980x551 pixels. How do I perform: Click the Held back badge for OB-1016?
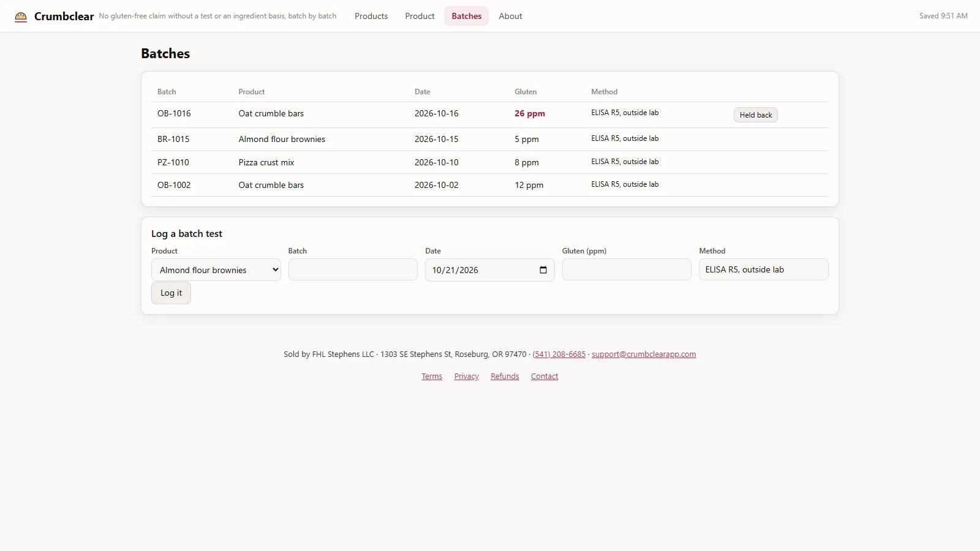[756, 115]
